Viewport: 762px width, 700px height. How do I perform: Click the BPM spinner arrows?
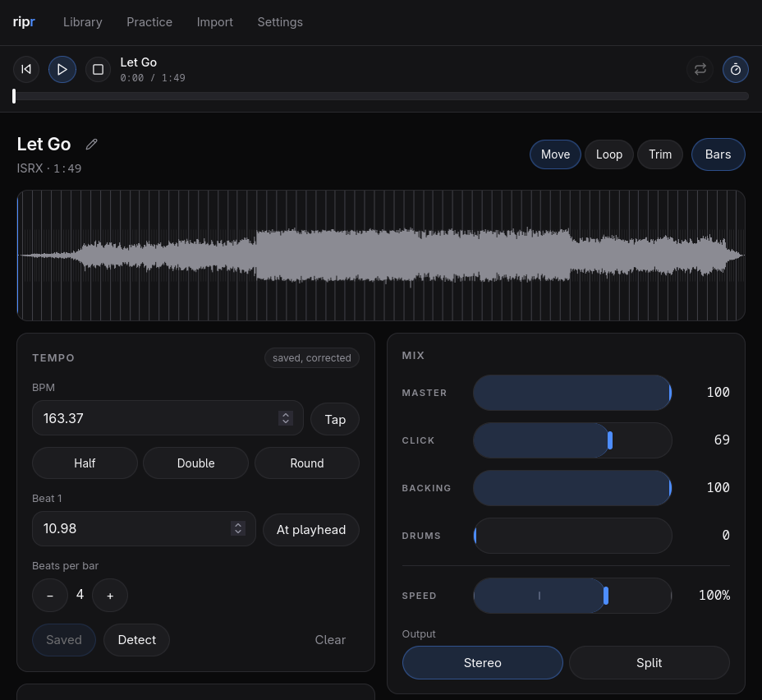286,418
